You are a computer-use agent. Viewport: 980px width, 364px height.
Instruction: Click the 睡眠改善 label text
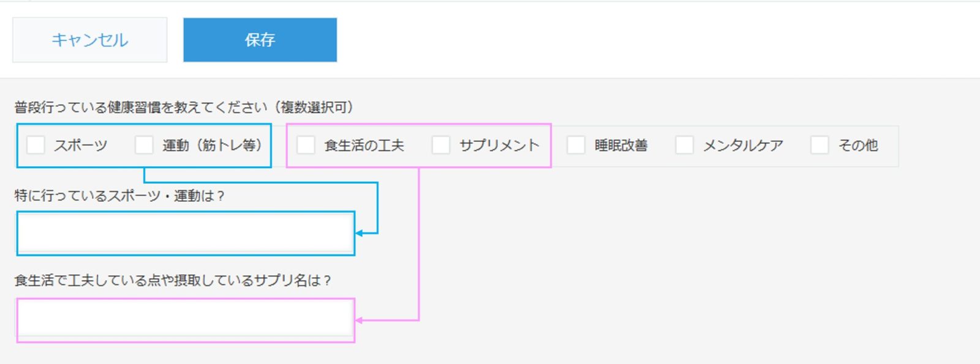[x=621, y=146]
